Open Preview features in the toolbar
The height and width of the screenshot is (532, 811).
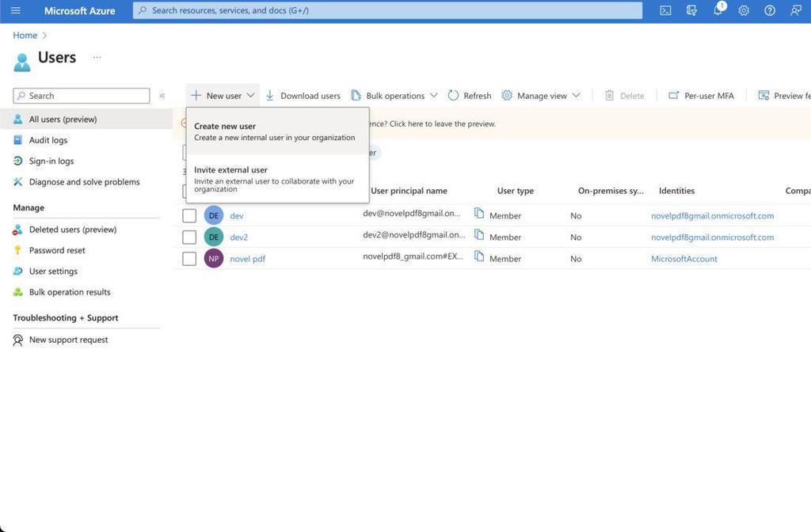784,96
